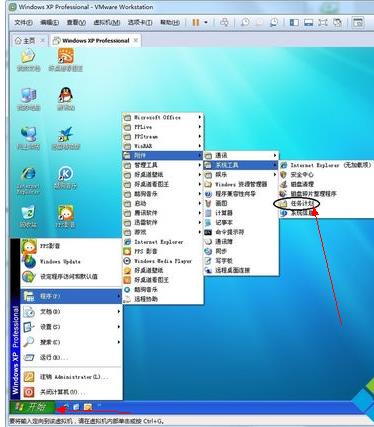The width and height of the screenshot is (374, 427).
Task: Launch the Tencent QQ penguin desktop icon
Action: click(x=66, y=99)
